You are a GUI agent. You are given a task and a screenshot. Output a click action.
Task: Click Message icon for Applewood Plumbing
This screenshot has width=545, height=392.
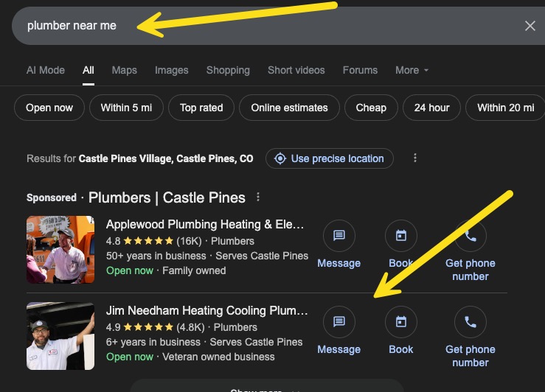[339, 236]
